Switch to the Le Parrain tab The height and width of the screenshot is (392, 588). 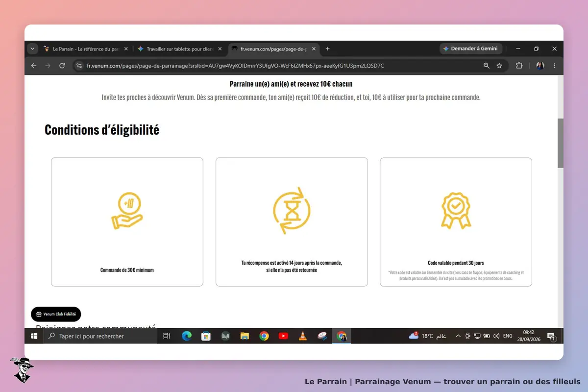(81, 49)
